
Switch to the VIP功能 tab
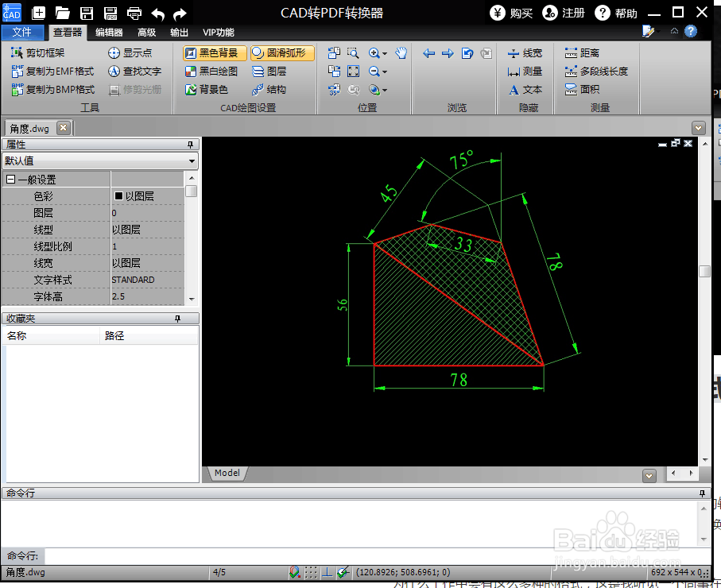[219, 33]
